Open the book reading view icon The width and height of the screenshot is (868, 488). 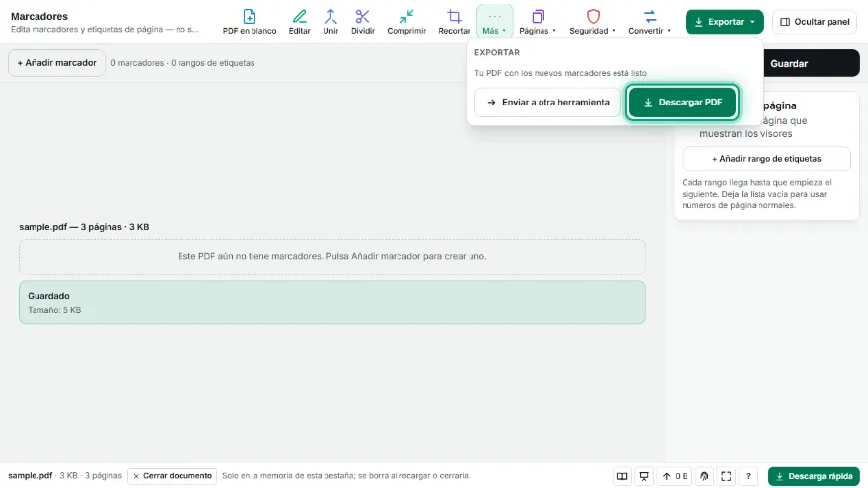click(622, 476)
